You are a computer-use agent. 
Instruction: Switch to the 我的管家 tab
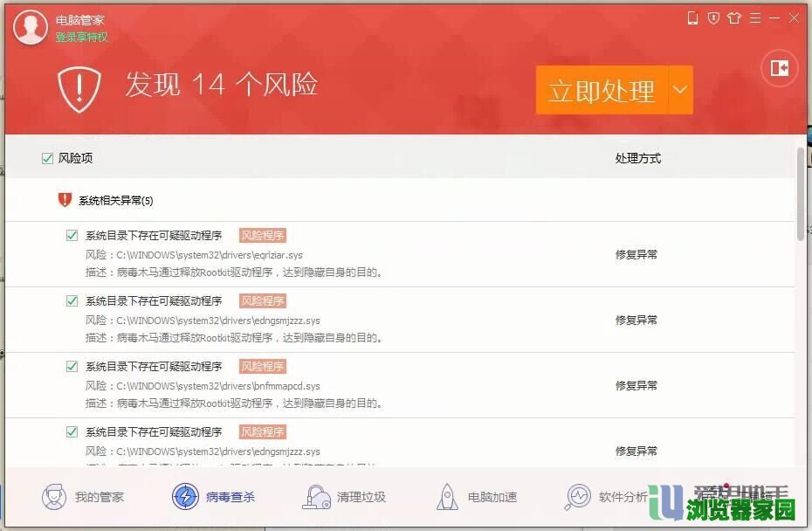point(84,497)
